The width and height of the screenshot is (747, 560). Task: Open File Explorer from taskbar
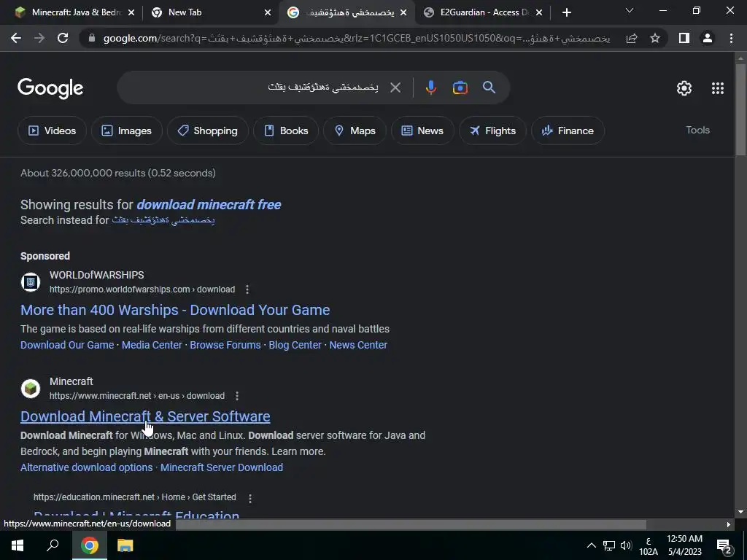click(x=125, y=545)
